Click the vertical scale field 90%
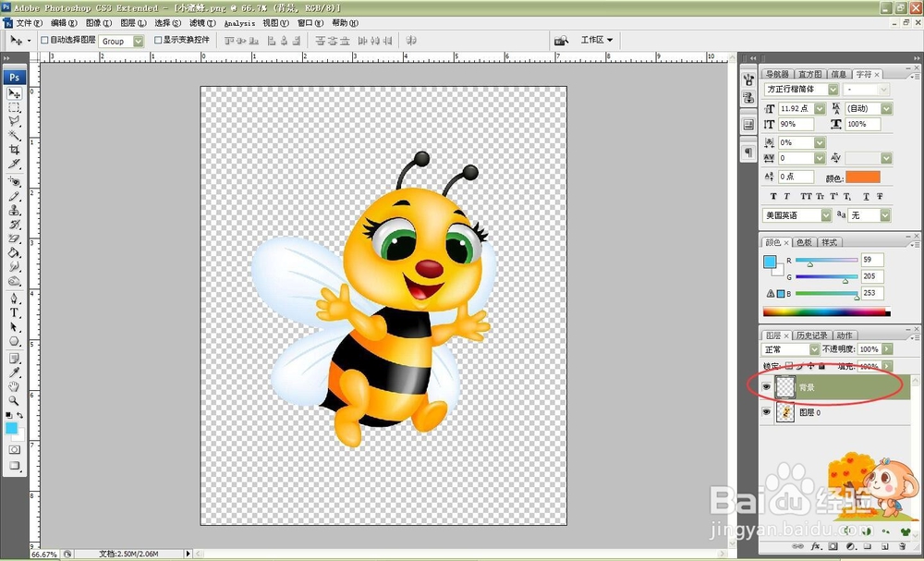The image size is (924, 561). (x=796, y=125)
